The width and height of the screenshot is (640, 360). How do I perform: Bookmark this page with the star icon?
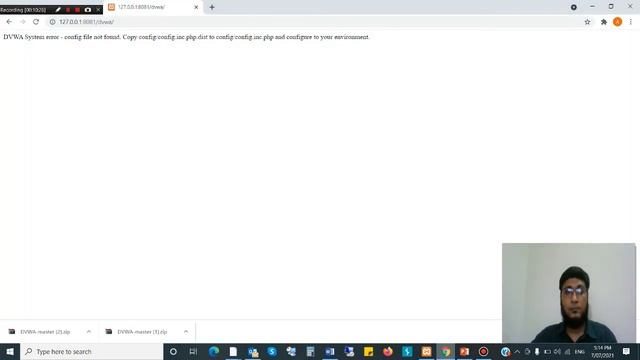[x=587, y=22]
